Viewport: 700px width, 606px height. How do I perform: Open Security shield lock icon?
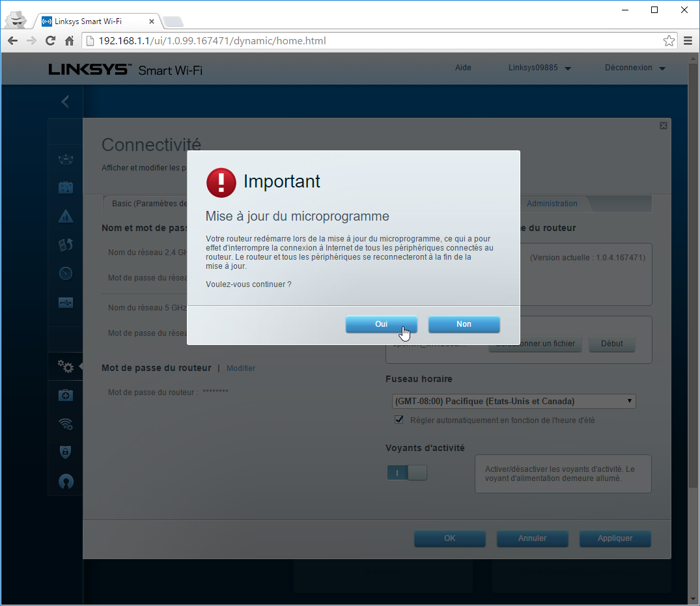(x=66, y=452)
